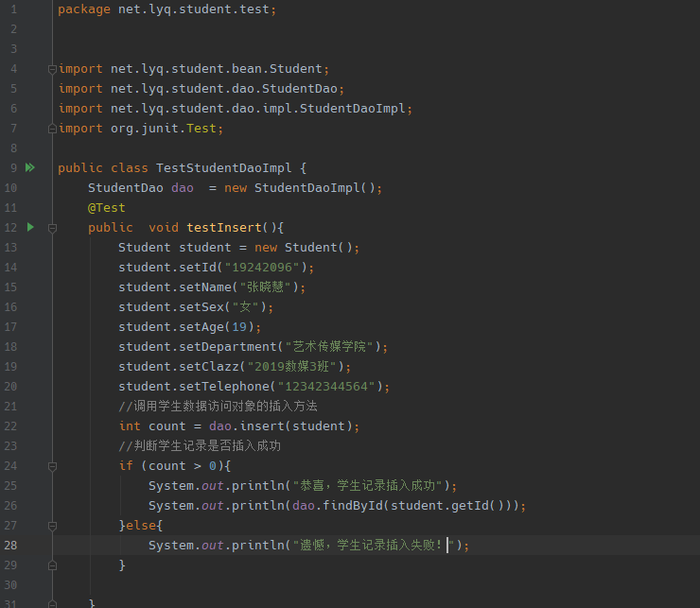Click the 恭喜，学生记录插入成功 string
The image size is (700, 608).
(x=367, y=485)
